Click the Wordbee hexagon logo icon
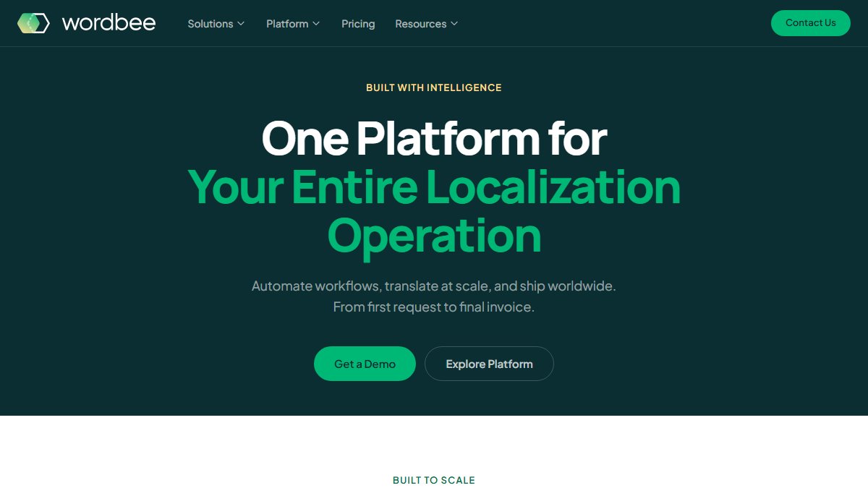 pos(33,23)
